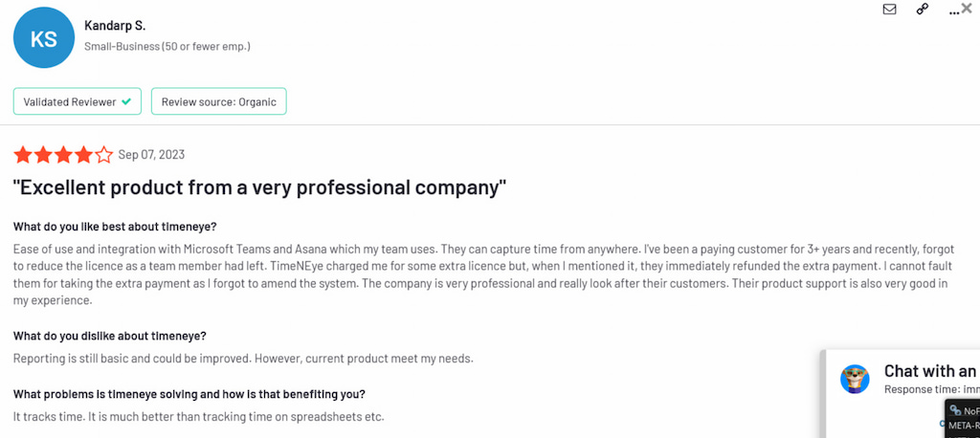Select the Review source: Organic badge
This screenshot has height=438, width=980.
click(218, 101)
